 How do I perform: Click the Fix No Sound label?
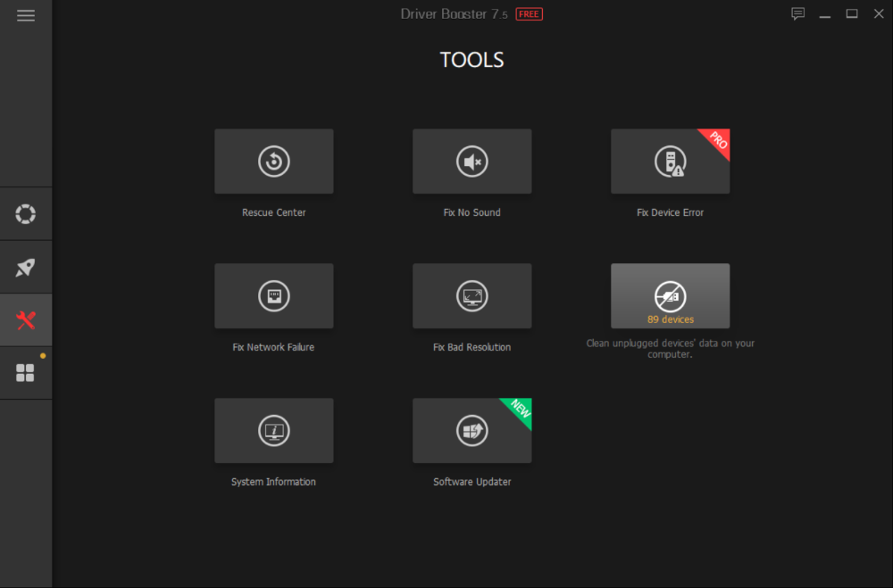pos(472,213)
